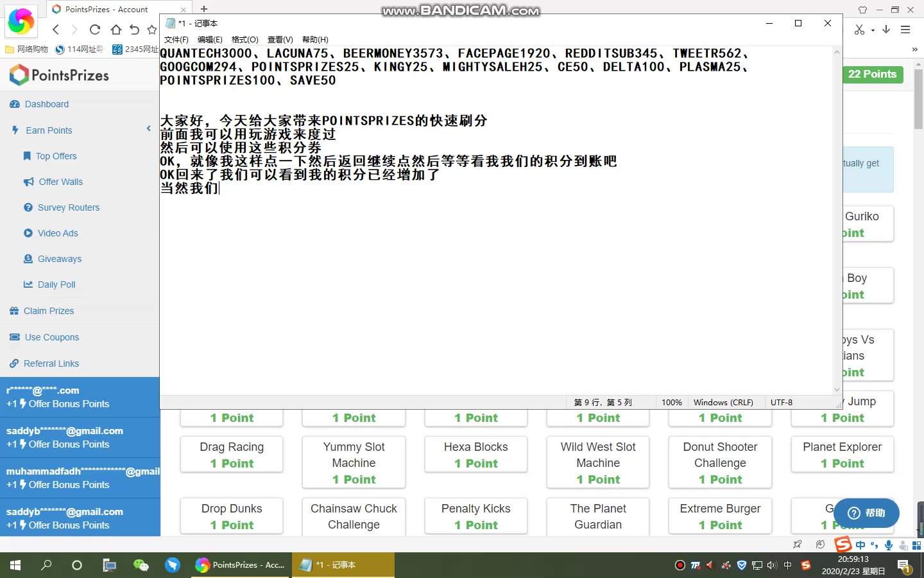Click the Use Coupons ticket icon
924x578 pixels.
click(x=15, y=337)
